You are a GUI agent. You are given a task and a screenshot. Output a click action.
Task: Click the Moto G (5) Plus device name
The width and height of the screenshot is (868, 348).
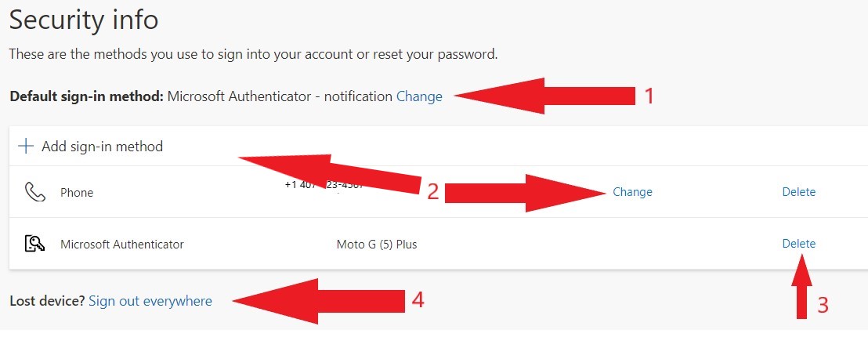click(377, 244)
